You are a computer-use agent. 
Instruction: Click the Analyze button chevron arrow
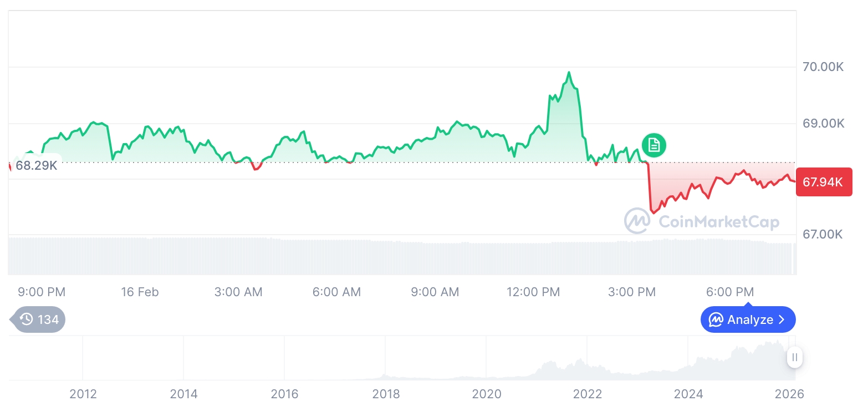tap(782, 319)
